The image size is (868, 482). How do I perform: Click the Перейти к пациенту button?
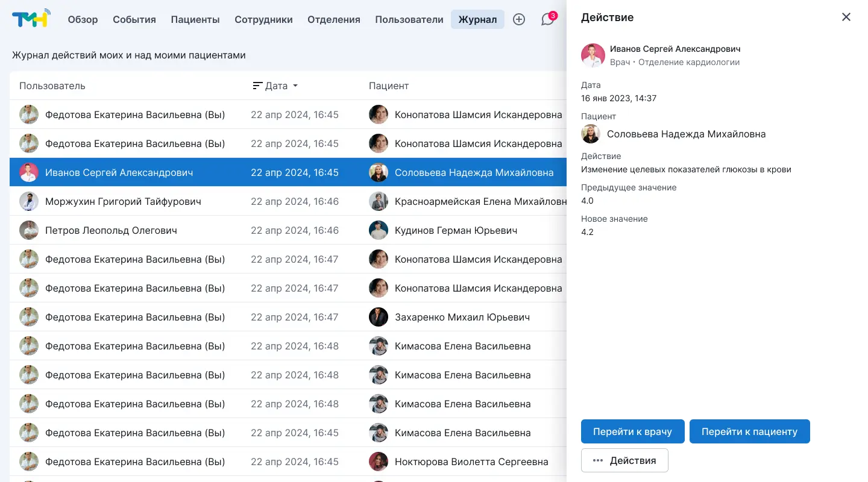pos(749,431)
